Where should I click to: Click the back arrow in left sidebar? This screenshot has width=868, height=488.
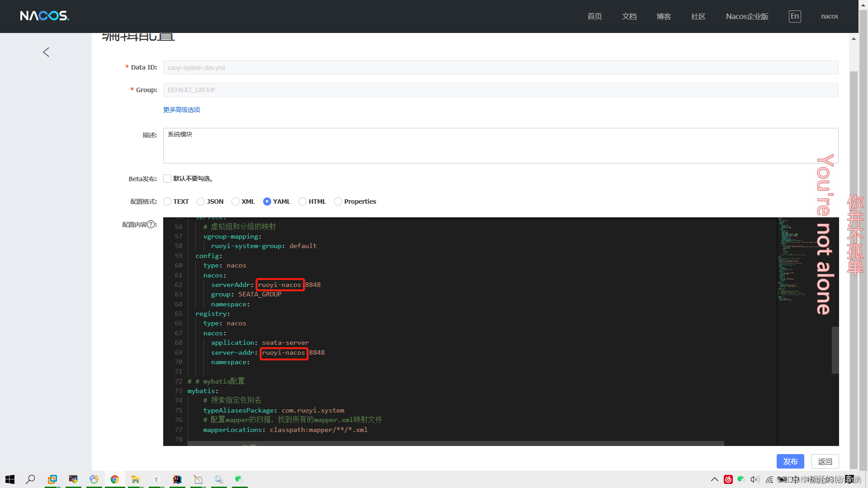[46, 52]
